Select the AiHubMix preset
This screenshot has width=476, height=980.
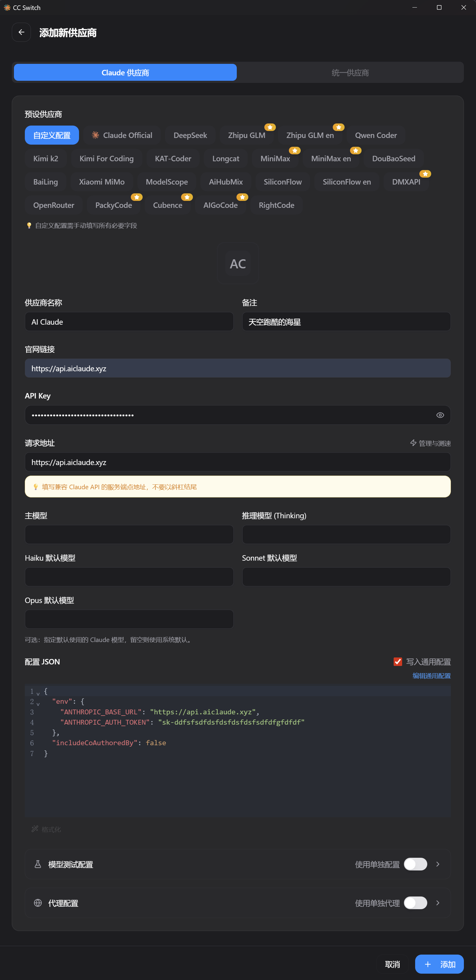[x=226, y=182]
